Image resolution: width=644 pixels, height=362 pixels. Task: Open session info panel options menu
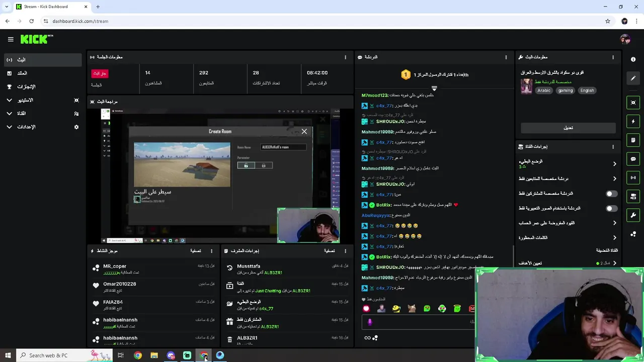coord(345,57)
